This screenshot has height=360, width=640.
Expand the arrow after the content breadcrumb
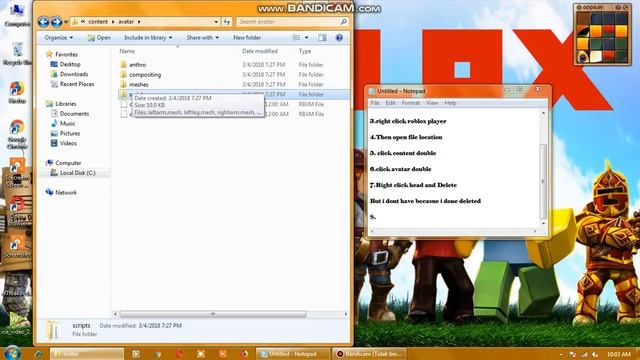113,22
